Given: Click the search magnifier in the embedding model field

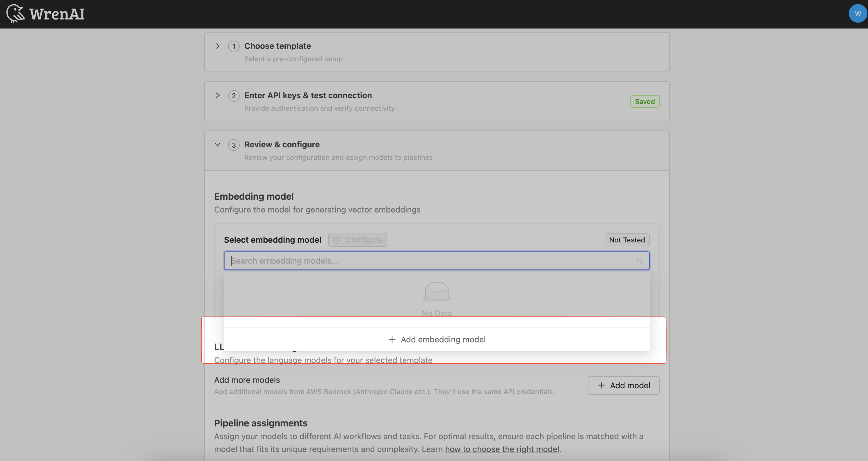Looking at the screenshot, I should tap(640, 261).
